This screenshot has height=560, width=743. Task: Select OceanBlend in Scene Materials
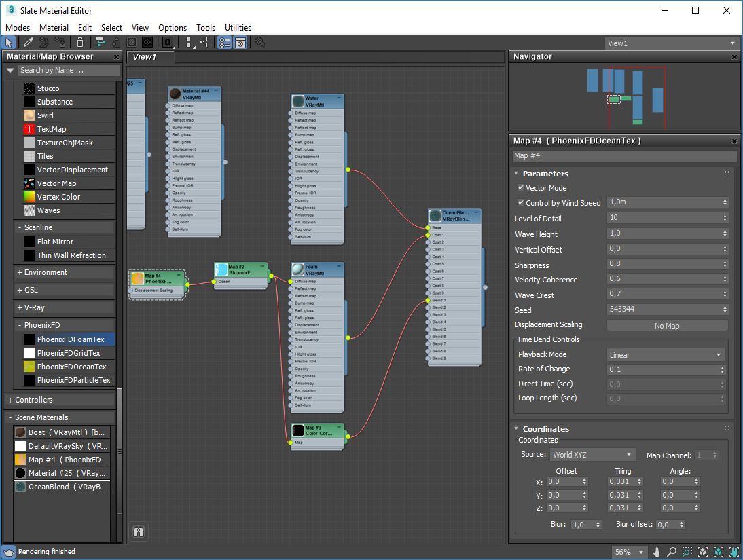(62, 487)
